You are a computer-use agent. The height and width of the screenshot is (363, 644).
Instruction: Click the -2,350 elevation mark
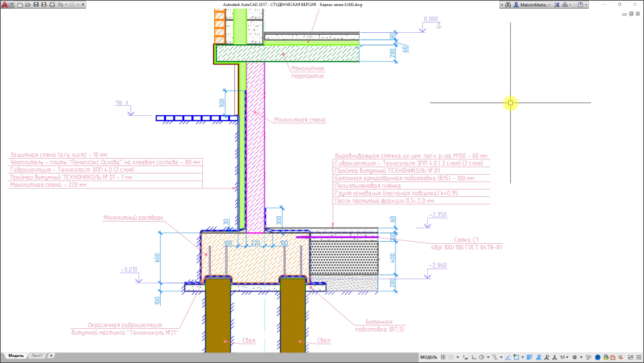point(438,214)
